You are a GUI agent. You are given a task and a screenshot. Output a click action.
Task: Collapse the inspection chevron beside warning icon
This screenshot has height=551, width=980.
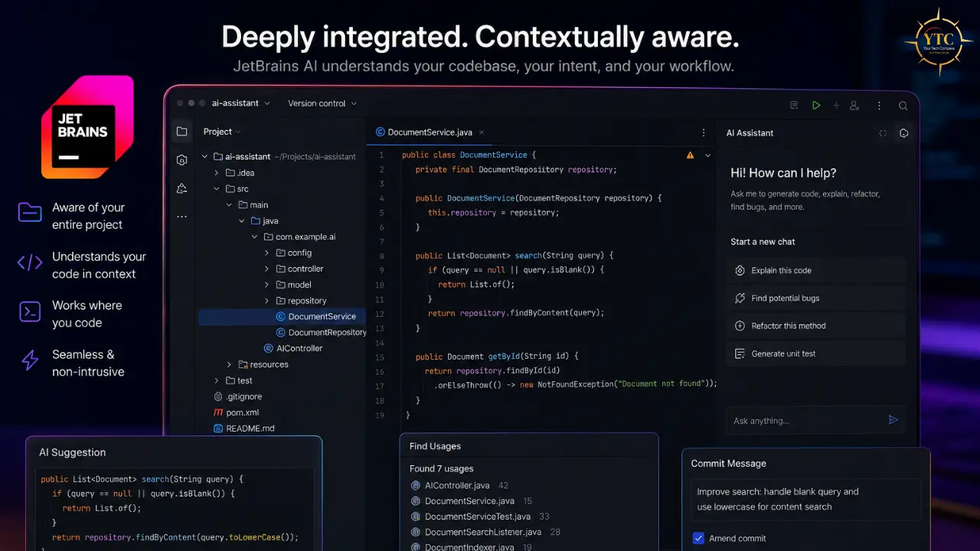click(x=707, y=155)
